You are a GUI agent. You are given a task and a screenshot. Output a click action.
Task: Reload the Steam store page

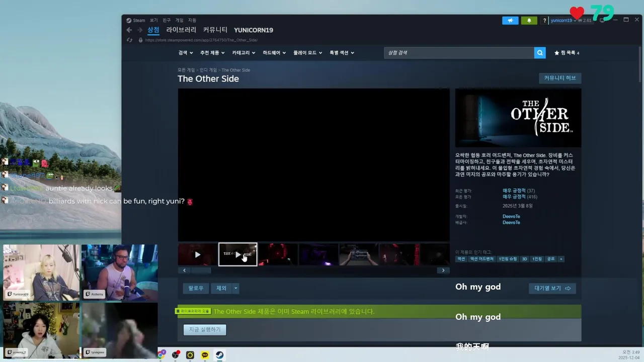coord(130,40)
